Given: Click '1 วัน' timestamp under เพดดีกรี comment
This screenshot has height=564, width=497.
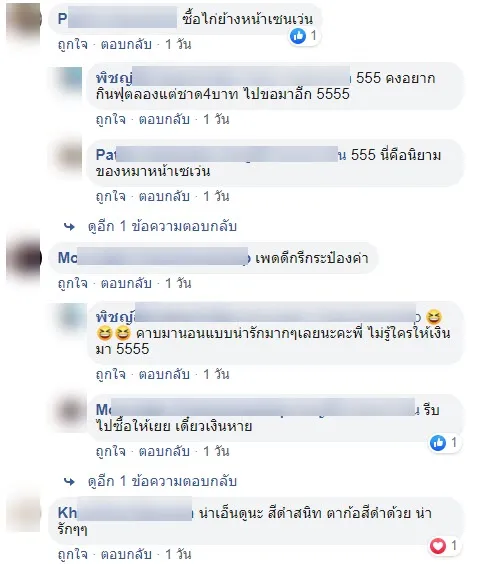Looking at the screenshot, I should [178, 283].
